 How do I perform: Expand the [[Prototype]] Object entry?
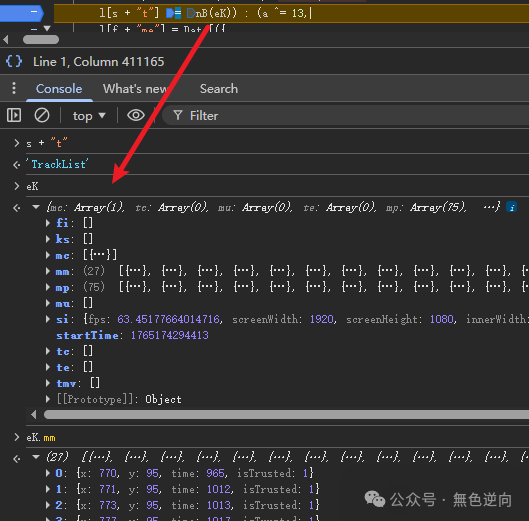tap(48, 399)
